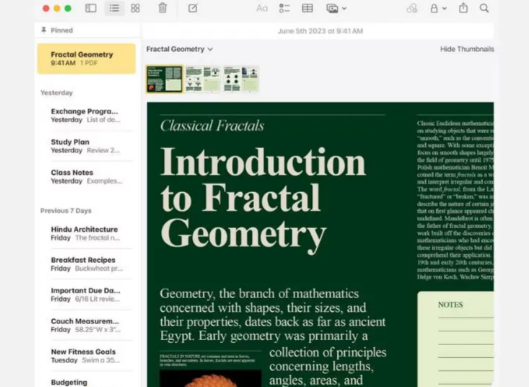Viewport: 529px width, 387px height.
Task: Switch to gallery view grid icon
Action: [x=135, y=8]
